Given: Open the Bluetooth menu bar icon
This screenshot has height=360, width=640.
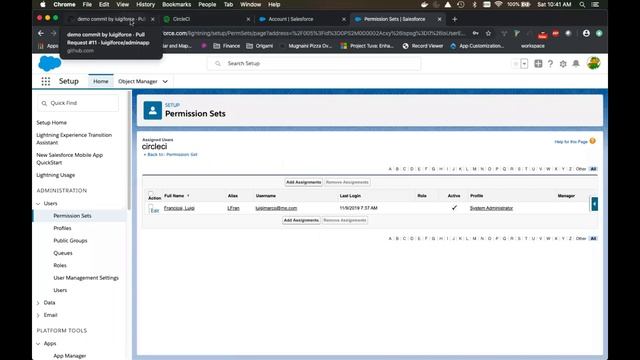Looking at the screenshot, I should pyautogui.click(x=474, y=4).
